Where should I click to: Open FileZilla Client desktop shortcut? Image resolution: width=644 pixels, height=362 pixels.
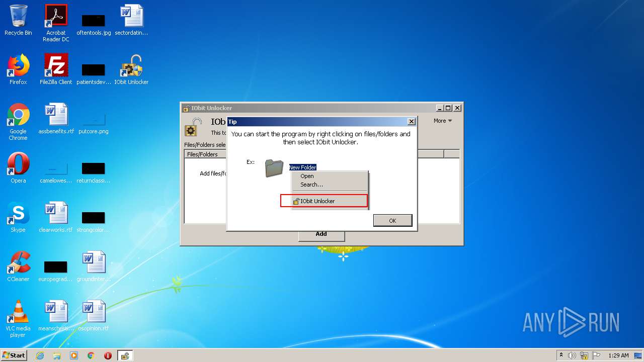tap(56, 69)
